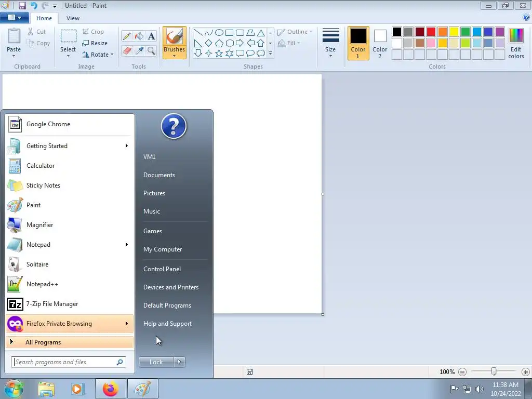The image size is (532, 399).
Task: Open Documents from Start menu
Action: 159,175
